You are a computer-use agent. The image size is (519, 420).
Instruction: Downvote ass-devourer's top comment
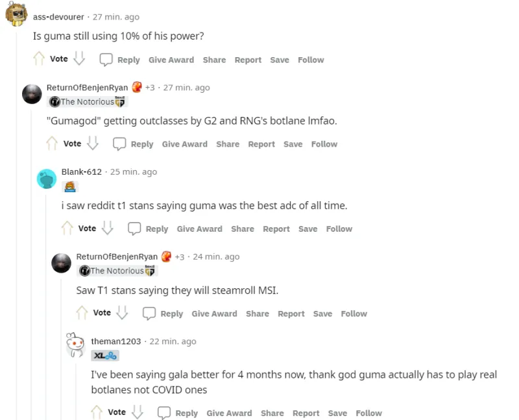tap(79, 58)
